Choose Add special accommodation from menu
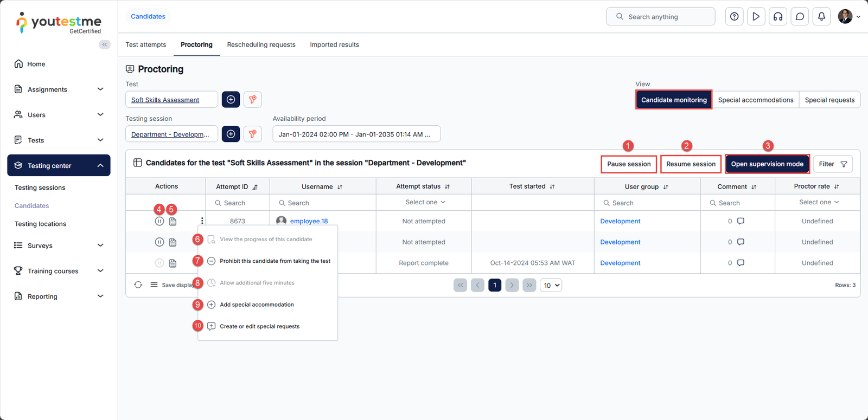The height and width of the screenshot is (420, 868). click(x=257, y=305)
